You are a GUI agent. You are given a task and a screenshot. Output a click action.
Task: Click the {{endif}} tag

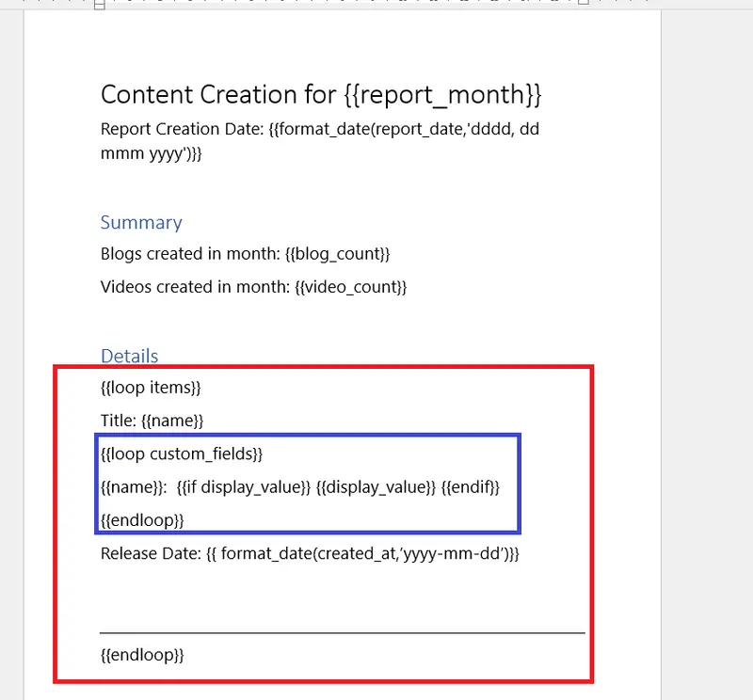[x=470, y=487]
